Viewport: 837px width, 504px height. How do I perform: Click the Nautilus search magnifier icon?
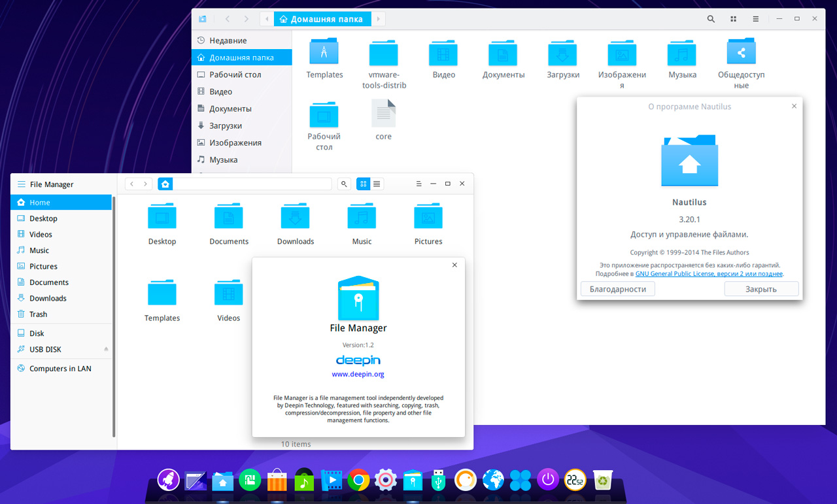[x=711, y=19]
